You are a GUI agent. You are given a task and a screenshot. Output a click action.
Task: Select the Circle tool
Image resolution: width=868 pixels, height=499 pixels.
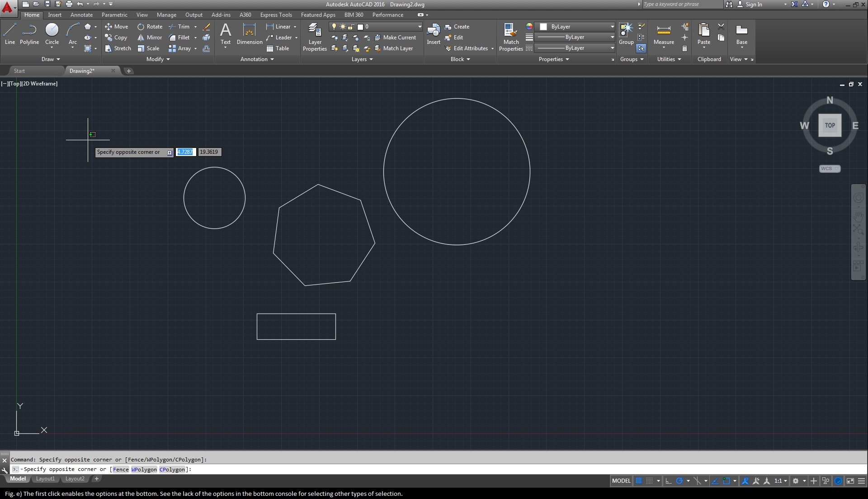point(52,30)
